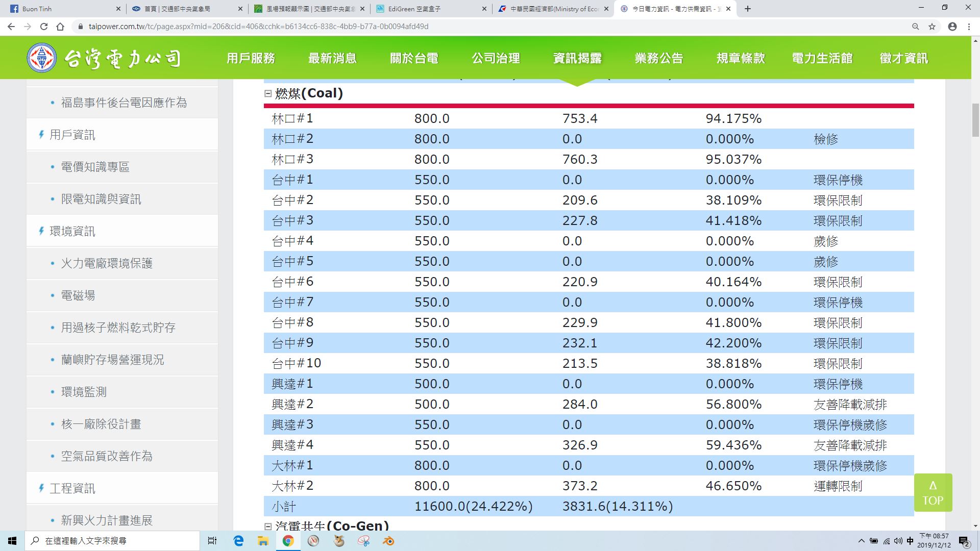Viewport: 980px width, 551px height.
Task: Go back using browser back arrow
Action: tap(11, 27)
